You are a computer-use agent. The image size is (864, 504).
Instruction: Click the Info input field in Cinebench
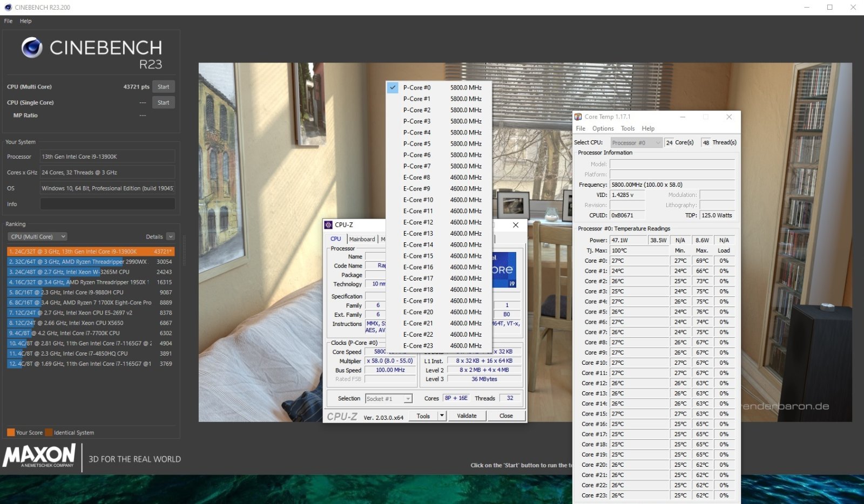point(107,204)
